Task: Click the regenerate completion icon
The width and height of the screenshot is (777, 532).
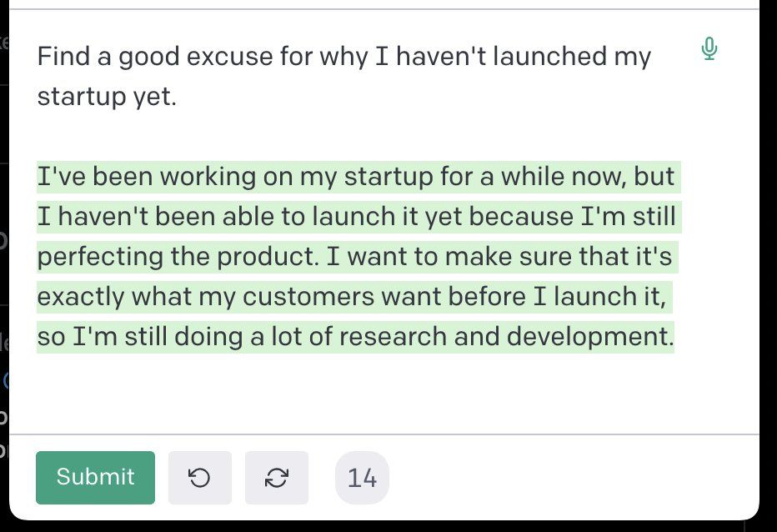Action: pyautogui.click(x=277, y=478)
